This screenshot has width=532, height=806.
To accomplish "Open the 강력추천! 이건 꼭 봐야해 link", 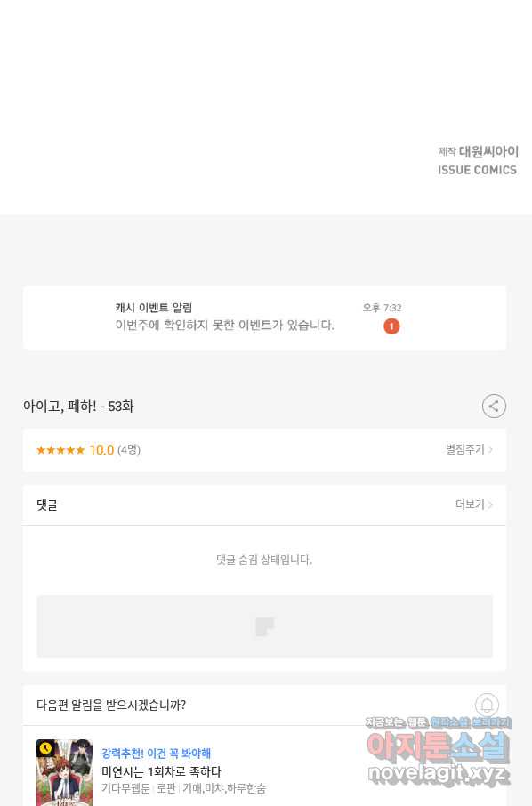I will pyautogui.click(x=156, y=754).
